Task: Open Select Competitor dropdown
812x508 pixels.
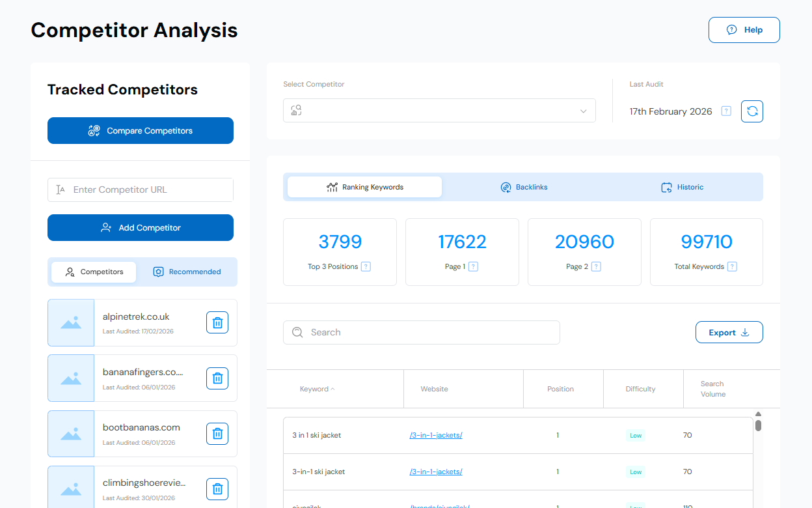Action: (439, 111)
